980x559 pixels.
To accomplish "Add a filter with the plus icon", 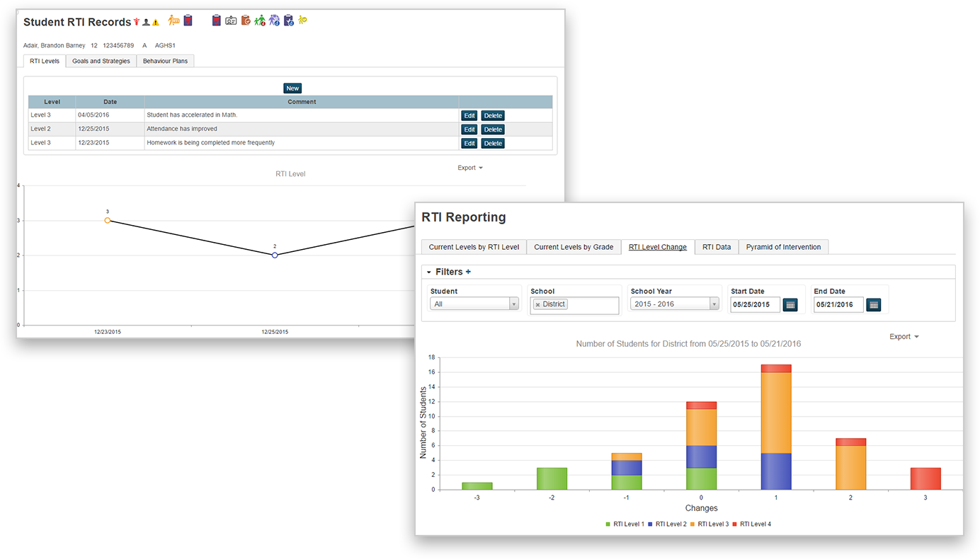I will tap(468, 272).
